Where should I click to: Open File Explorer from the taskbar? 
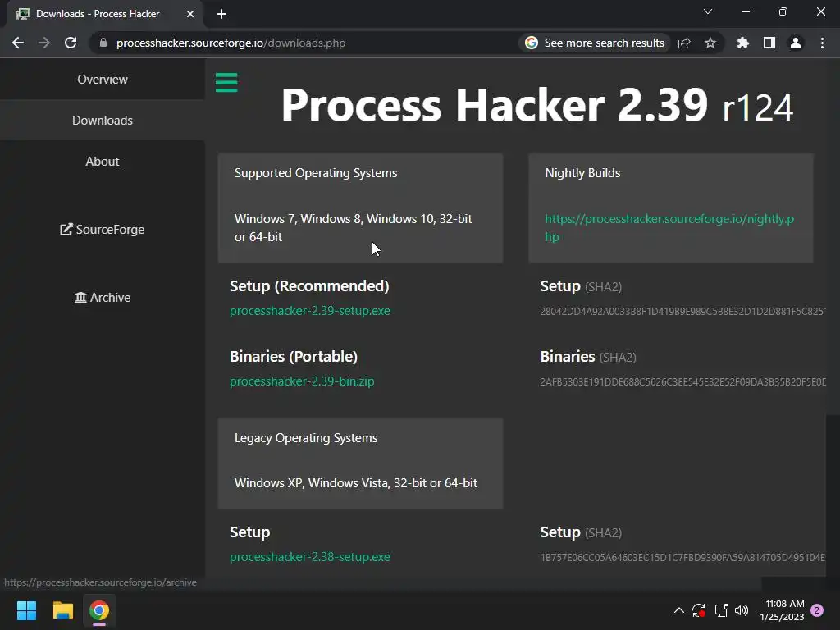pos(62,610)
